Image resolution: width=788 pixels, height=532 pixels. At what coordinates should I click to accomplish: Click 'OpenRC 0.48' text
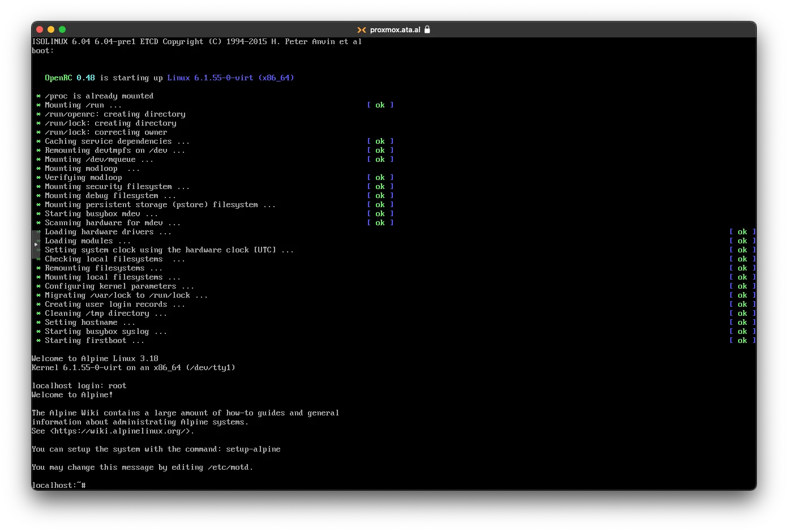pyautogui.click(x=70, y=78)
